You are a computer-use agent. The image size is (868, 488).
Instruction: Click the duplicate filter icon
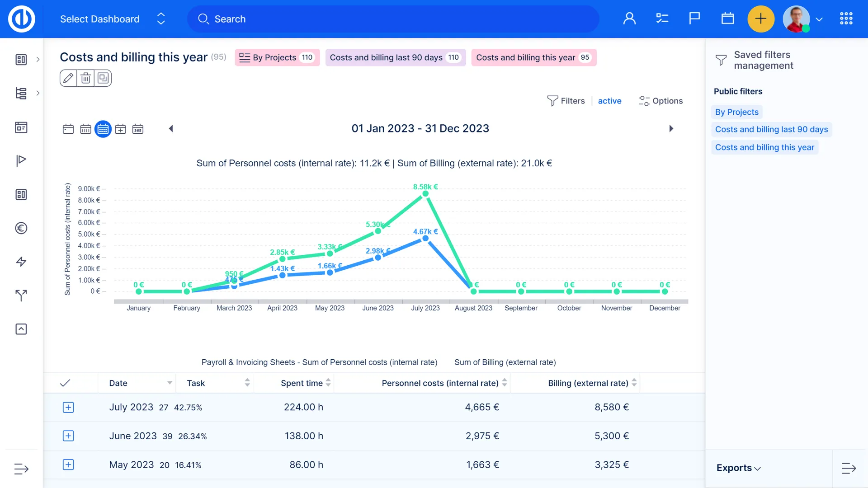tap(103, 78)
